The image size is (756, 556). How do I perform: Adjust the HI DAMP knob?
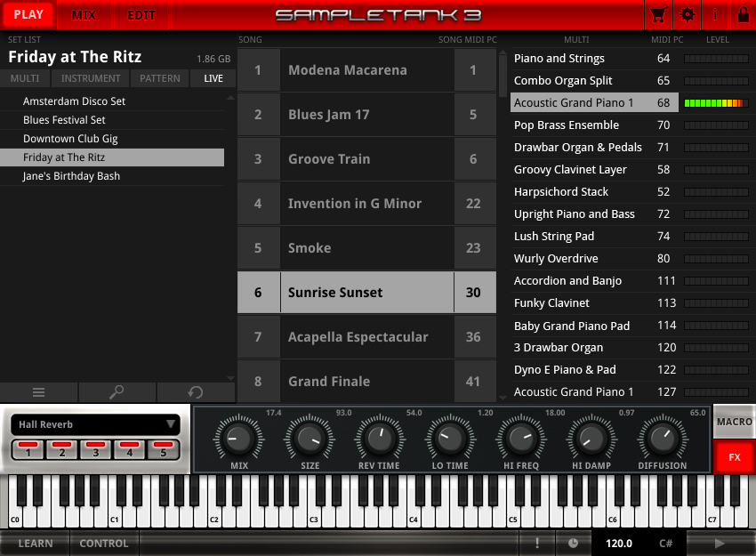point(591,439)
